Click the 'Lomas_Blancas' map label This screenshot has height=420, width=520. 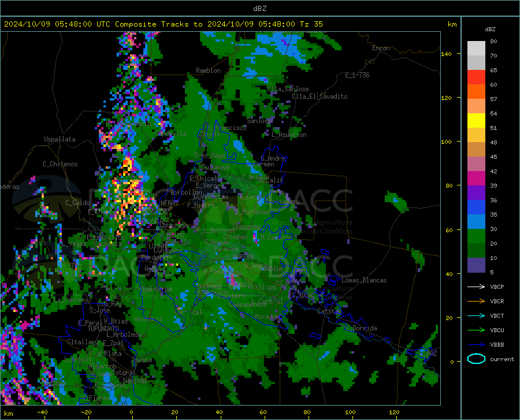364,280
